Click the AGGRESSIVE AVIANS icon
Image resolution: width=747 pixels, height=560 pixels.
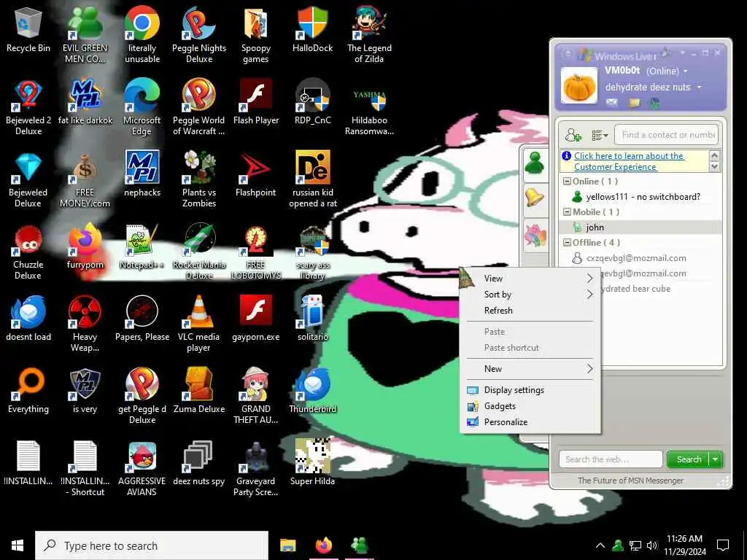tap(142, 469)
